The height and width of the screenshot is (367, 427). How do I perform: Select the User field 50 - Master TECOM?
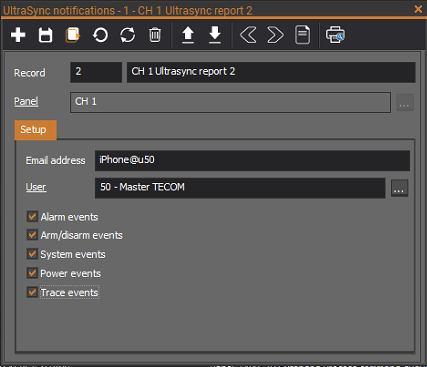click(240, 188)
